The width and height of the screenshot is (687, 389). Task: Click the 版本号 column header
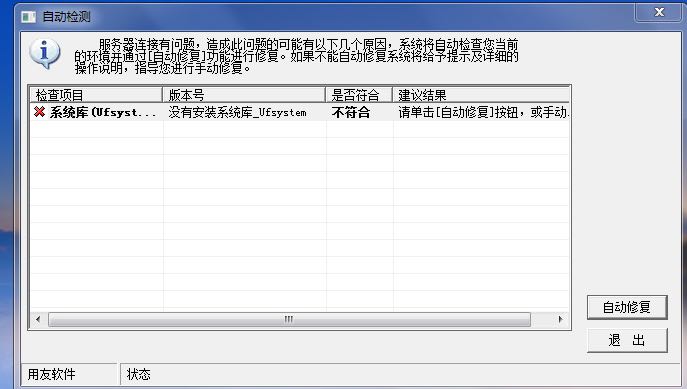[244, 95]
